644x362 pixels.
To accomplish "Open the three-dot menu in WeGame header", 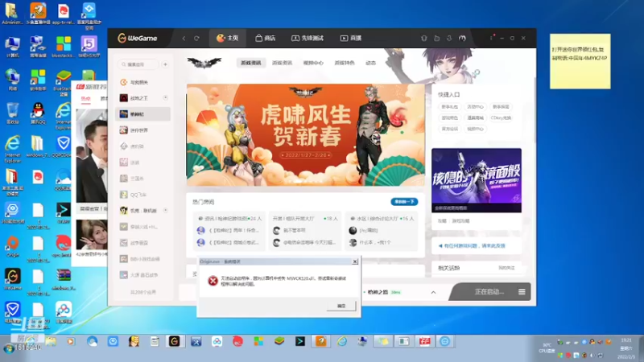I will pyautogui.click(x=491, y=38).
